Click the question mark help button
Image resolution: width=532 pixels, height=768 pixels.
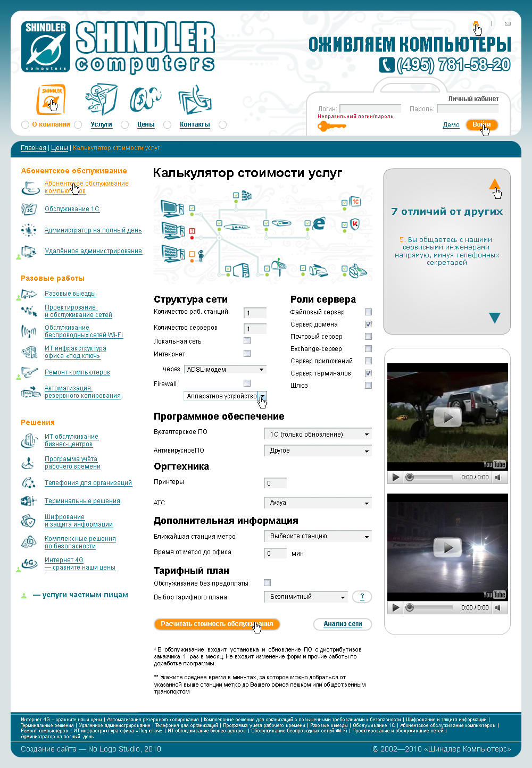[362, 597]
